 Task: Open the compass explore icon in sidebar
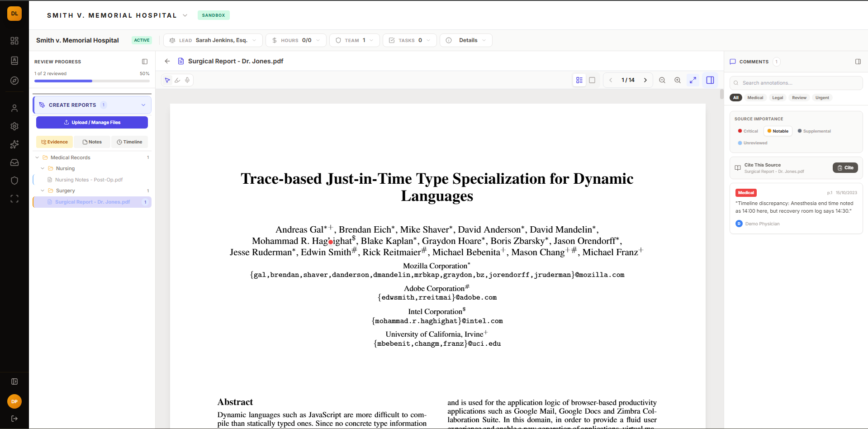pyautogui.click(x=14, y=81)
